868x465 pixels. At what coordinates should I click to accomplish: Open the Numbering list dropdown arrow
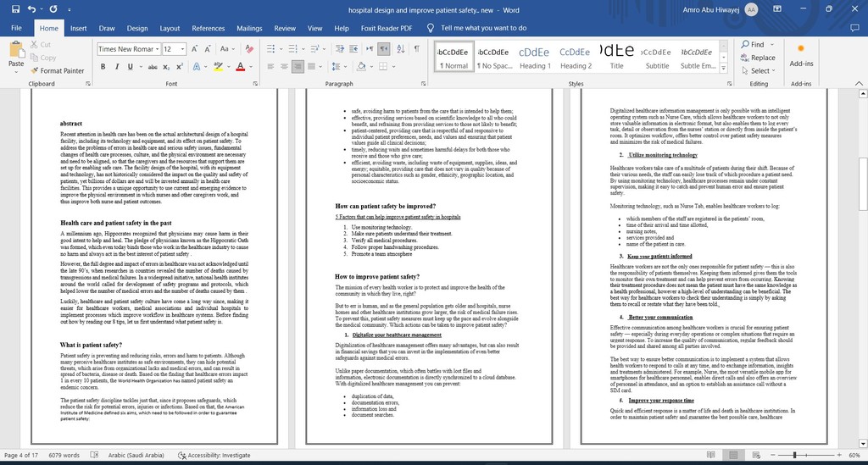[x=303, y=49]
